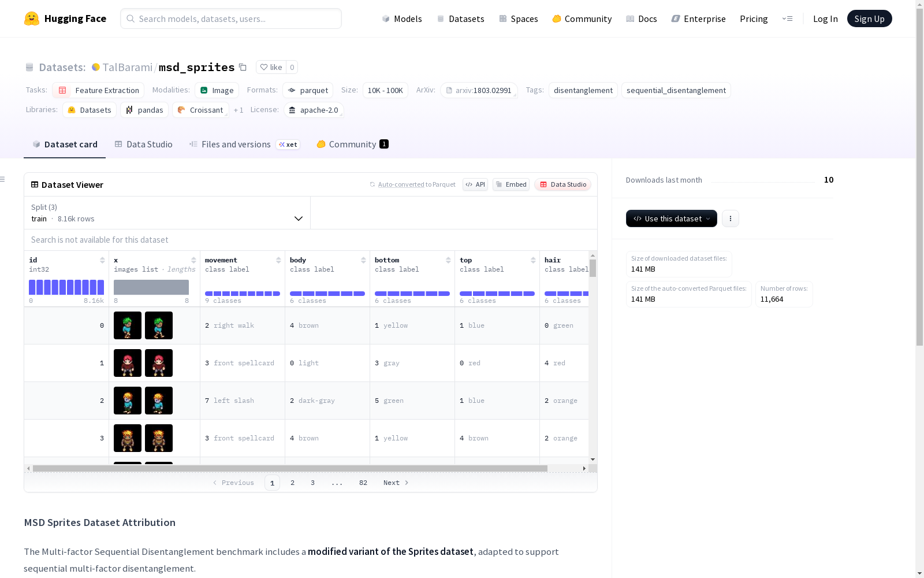Like the dataset with the heart button
The width and height of the screenshot is (924, 578).
click(271, 67)
